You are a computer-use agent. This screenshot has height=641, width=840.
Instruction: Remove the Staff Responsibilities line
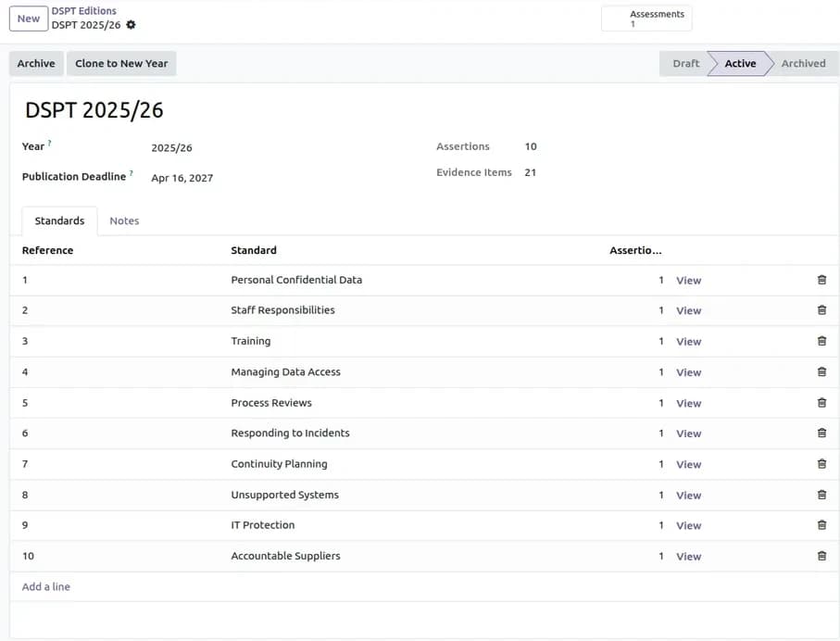(x=821, y=309)
